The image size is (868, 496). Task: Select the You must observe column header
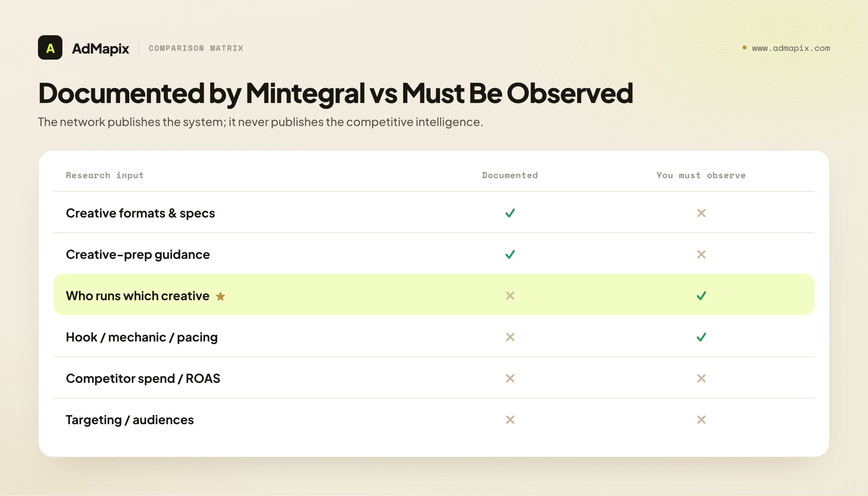pos(701,175)
